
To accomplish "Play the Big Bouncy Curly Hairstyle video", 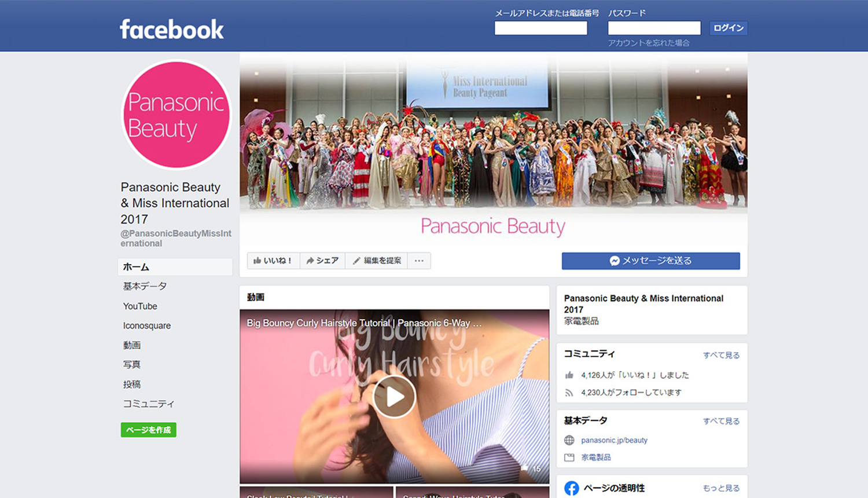I will pos(394,397).
